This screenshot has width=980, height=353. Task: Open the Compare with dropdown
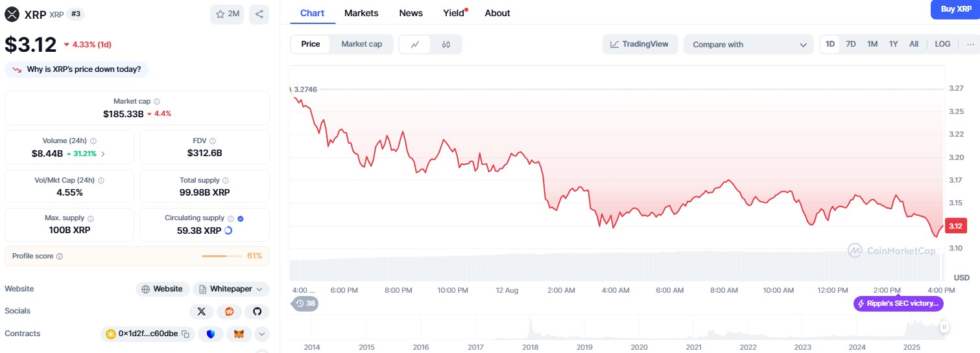748,45
